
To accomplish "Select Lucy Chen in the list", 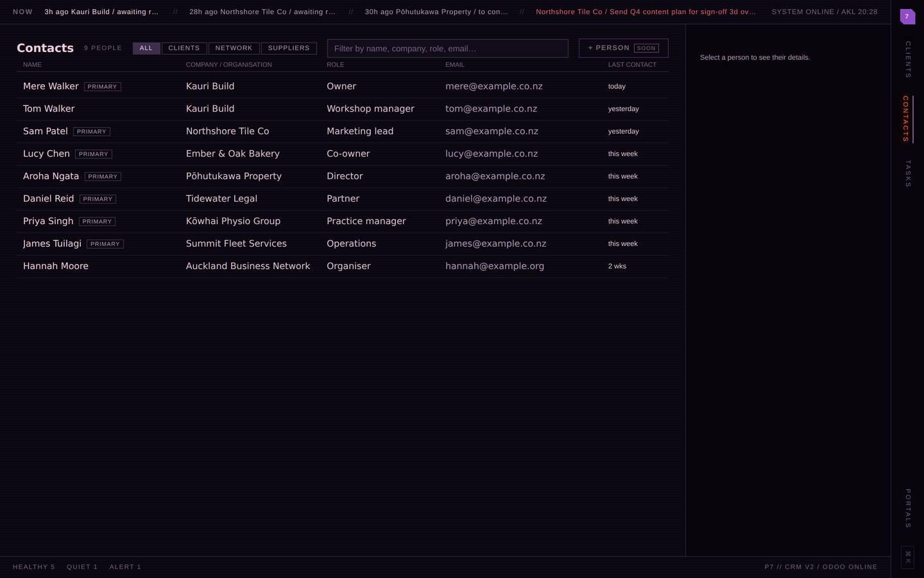I will (343, 153).
